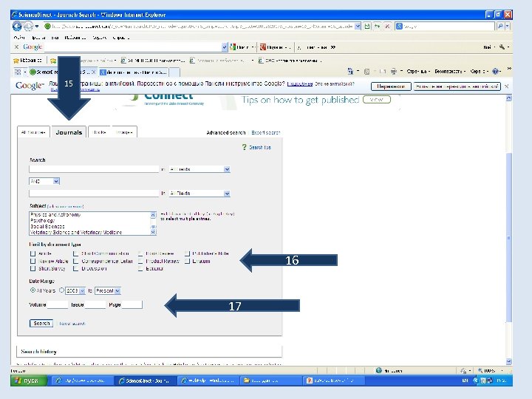Viewport: 532px width, 399px height.
Task: Select the second browser tab
Action: [133, 72]
